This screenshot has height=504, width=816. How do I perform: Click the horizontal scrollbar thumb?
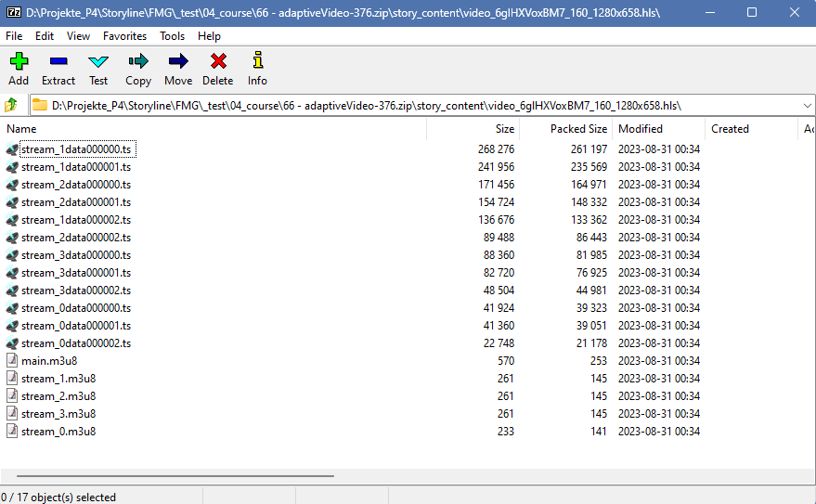(x=175, y=475)
